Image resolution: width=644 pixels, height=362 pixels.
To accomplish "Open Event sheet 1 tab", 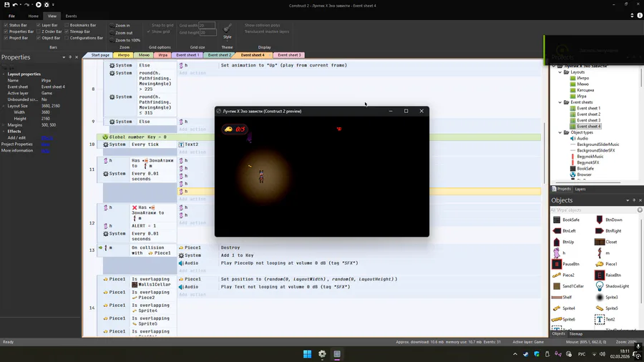I will pos(187,55).
